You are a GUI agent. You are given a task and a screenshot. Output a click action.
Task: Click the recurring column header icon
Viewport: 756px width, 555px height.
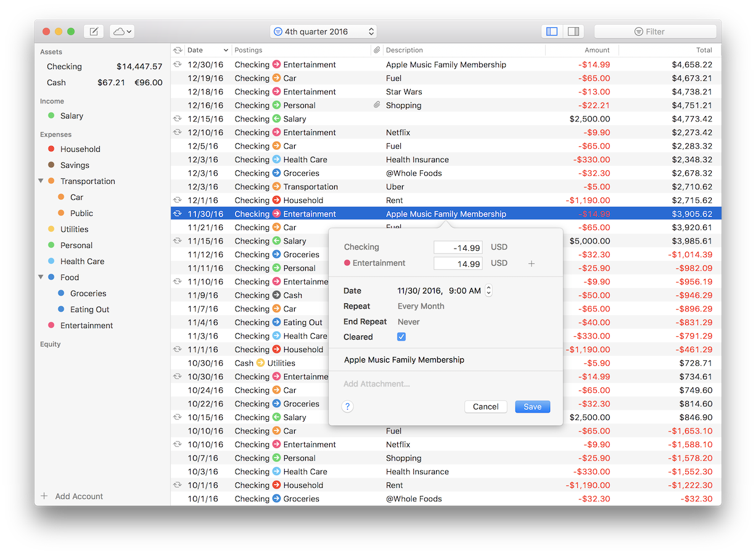(178, 50)
